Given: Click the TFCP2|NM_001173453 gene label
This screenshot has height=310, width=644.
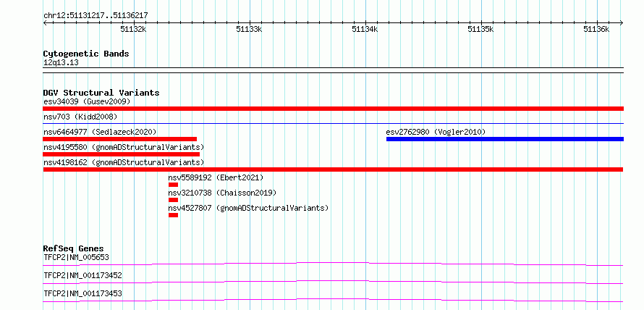Looking at the screenshot, I should pyautogui.click(x=82, y=293).
